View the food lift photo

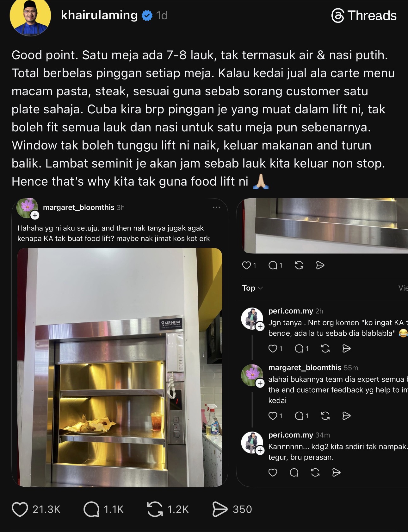coord(120,367)
